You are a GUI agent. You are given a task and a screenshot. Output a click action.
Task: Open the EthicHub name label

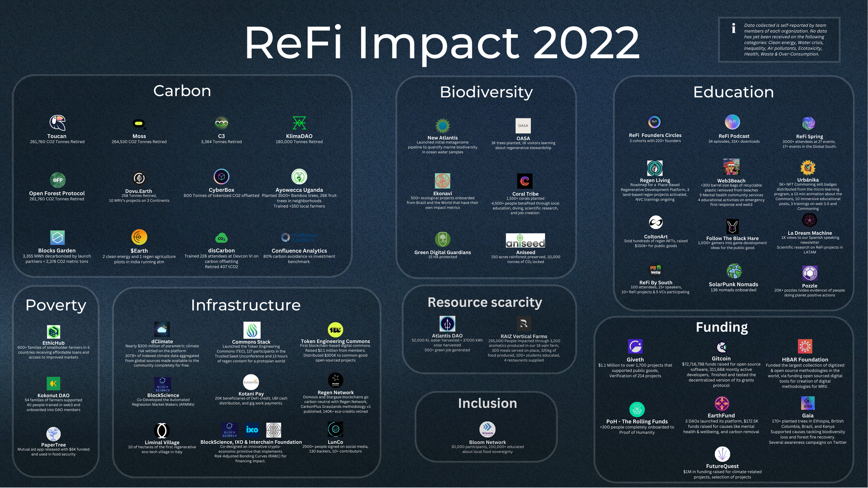(53, 343)
